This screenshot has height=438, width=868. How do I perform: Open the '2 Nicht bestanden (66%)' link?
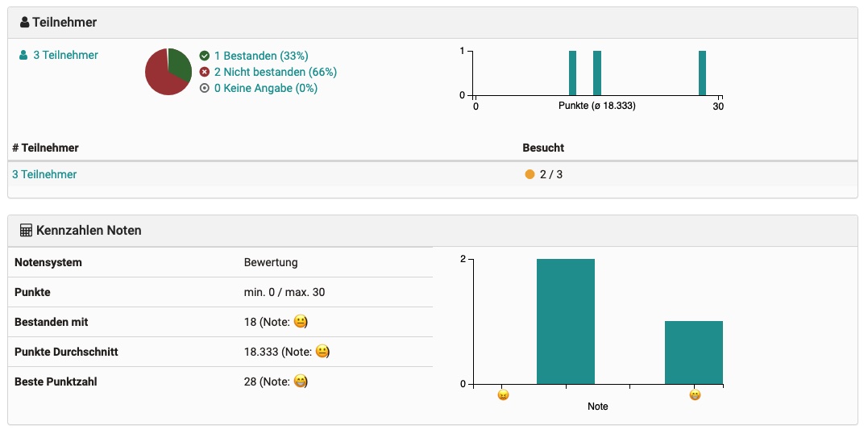pyautogui.click(x=275, y=73)
